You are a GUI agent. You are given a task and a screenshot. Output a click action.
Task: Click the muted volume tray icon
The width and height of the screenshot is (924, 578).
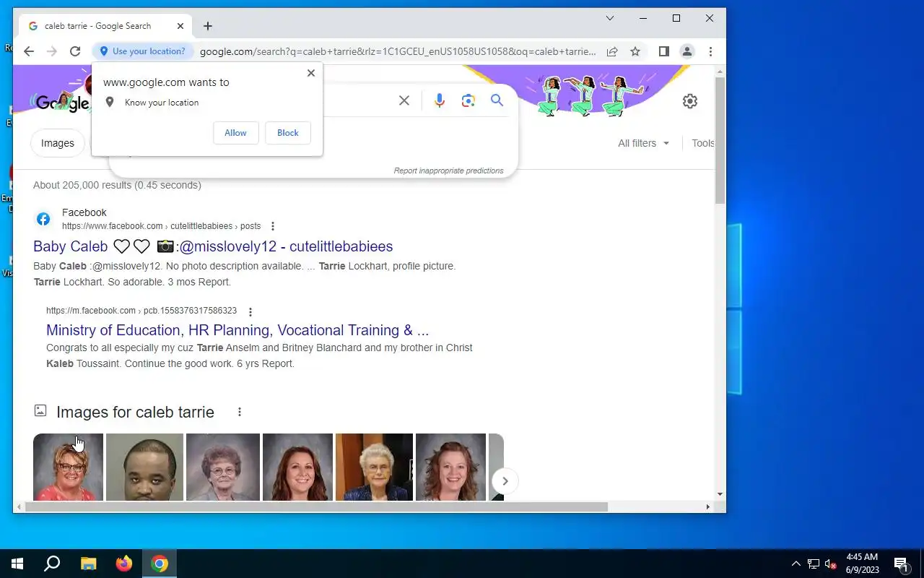tap(831, 564)
